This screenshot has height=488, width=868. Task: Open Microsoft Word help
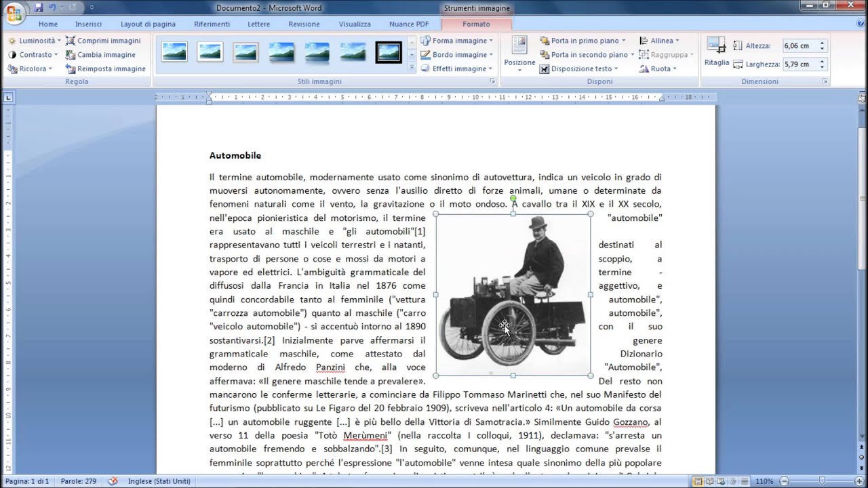[x=861, y=24]
